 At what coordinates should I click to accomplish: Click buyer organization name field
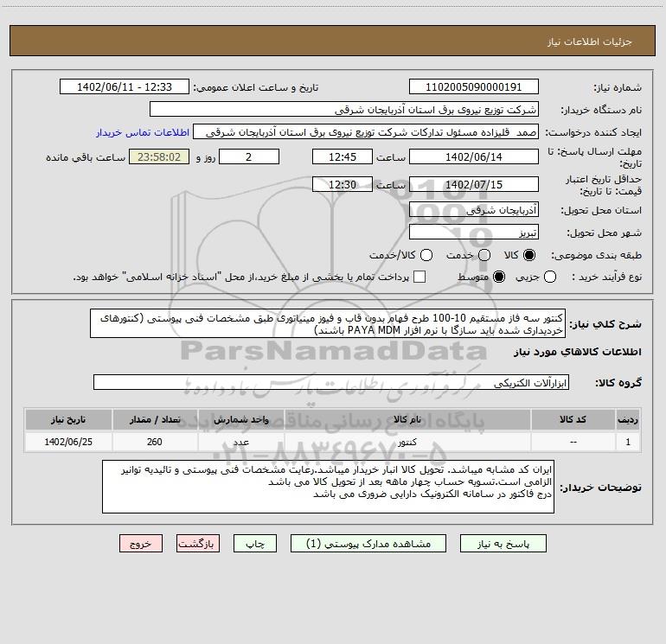[x=344, y=110]
